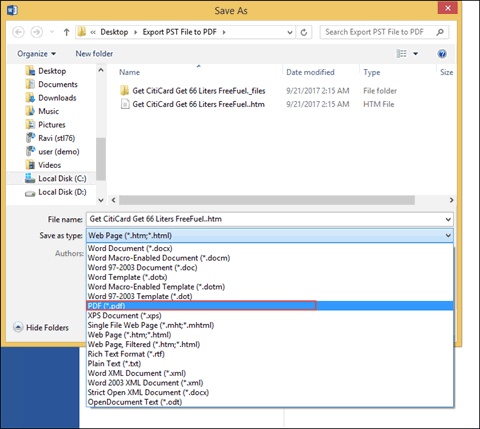
Task: Create a New folder
Action: (x=94, y=54)
